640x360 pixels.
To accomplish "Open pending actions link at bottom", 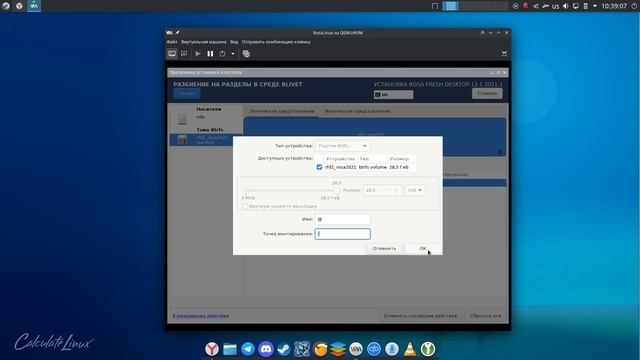I will click(x=201, y=316).
